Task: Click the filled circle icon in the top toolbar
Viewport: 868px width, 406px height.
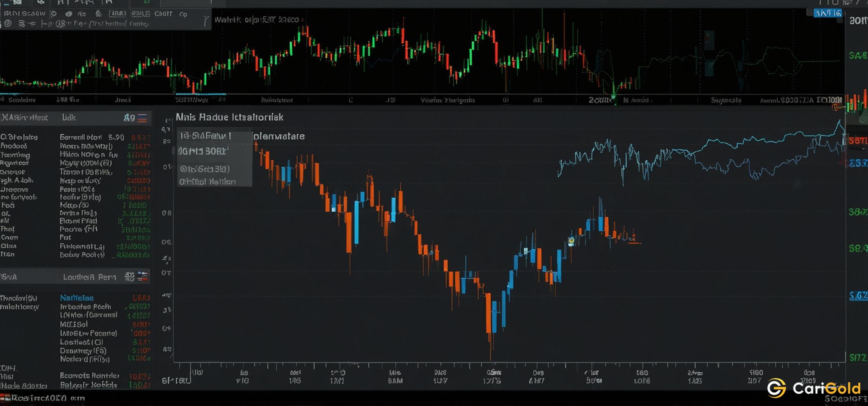Action: click(69, 14)
